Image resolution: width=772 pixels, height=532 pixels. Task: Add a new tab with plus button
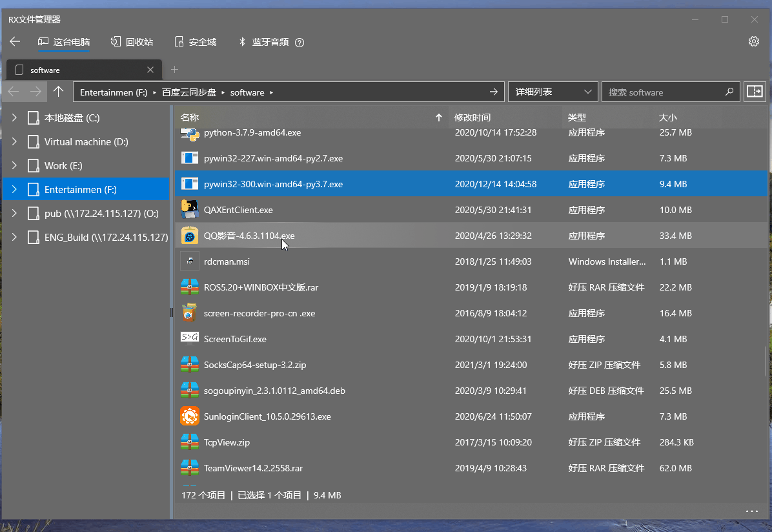[174, 70]
